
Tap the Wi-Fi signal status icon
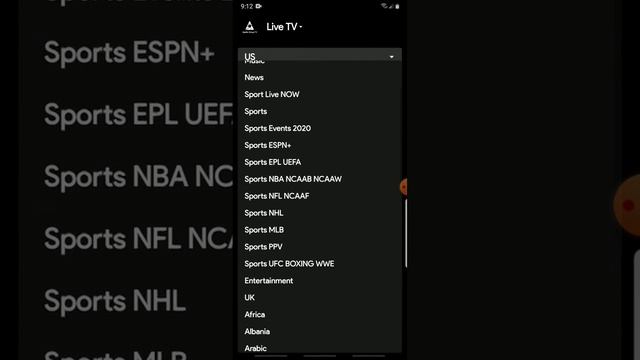point(384,6)
